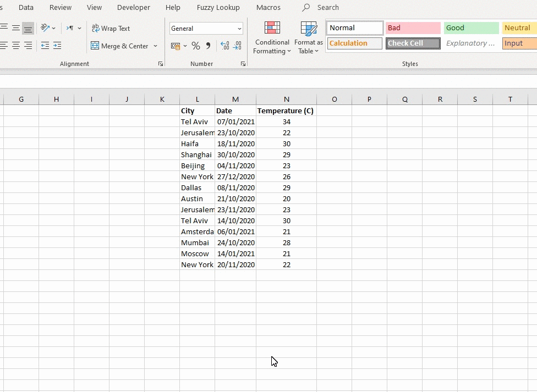This screenshot has height=392, width=537.
Task: Click the Percent Style icon
Action: point(196,46)
